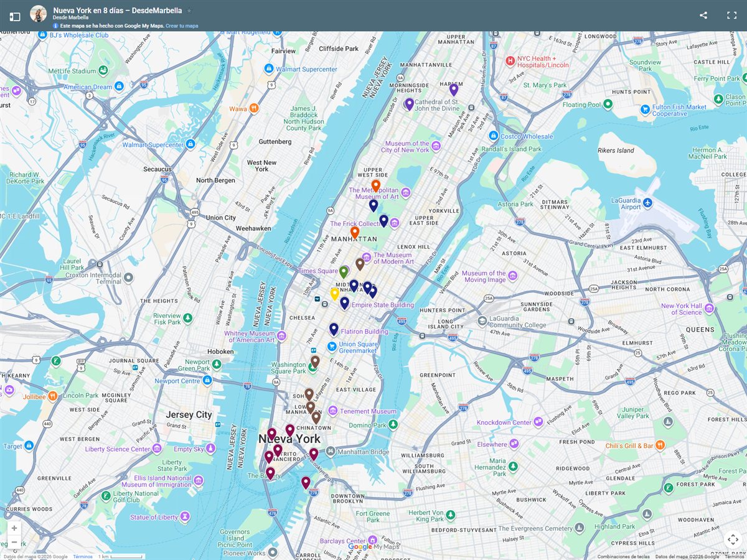
Task: Click the LaGuardia Airport plane icon
Action: 647,203
